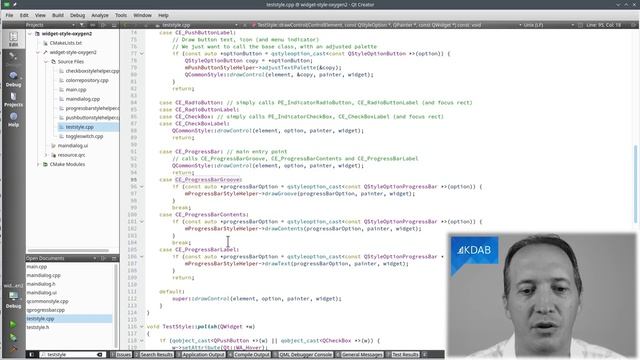This screenshot has height=360, width=640.
Task: Collapse the Source Files folder
Action: click(x=46, y=62)
